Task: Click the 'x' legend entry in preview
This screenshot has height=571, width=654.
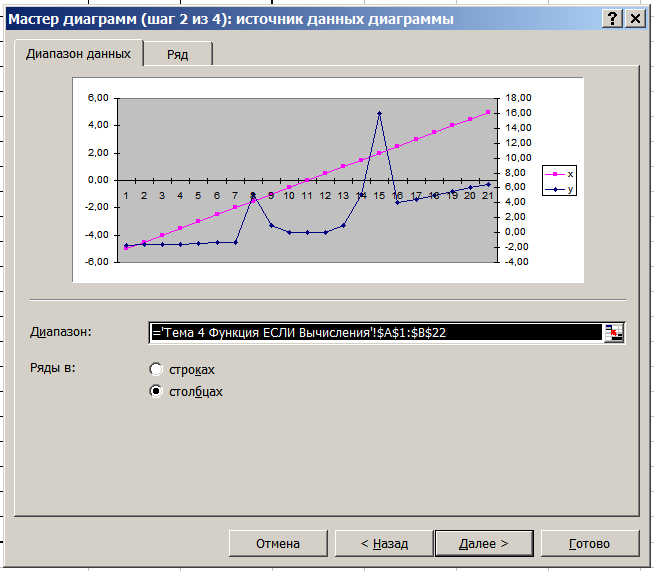Action: coord(559,174)
